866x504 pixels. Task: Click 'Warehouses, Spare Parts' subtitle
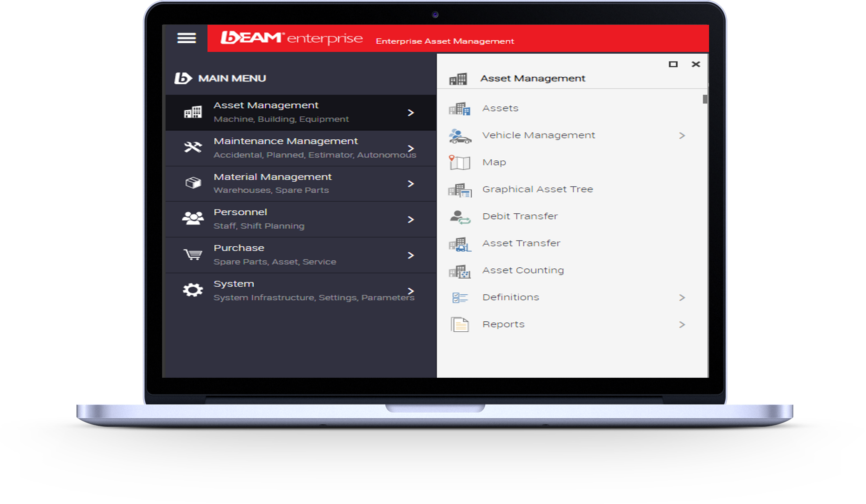[271, 190]
